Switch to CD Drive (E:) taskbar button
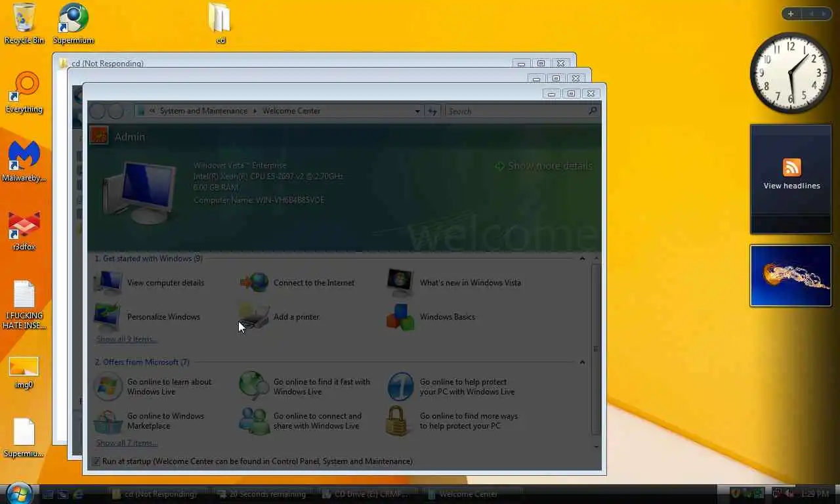 point(369,493)
